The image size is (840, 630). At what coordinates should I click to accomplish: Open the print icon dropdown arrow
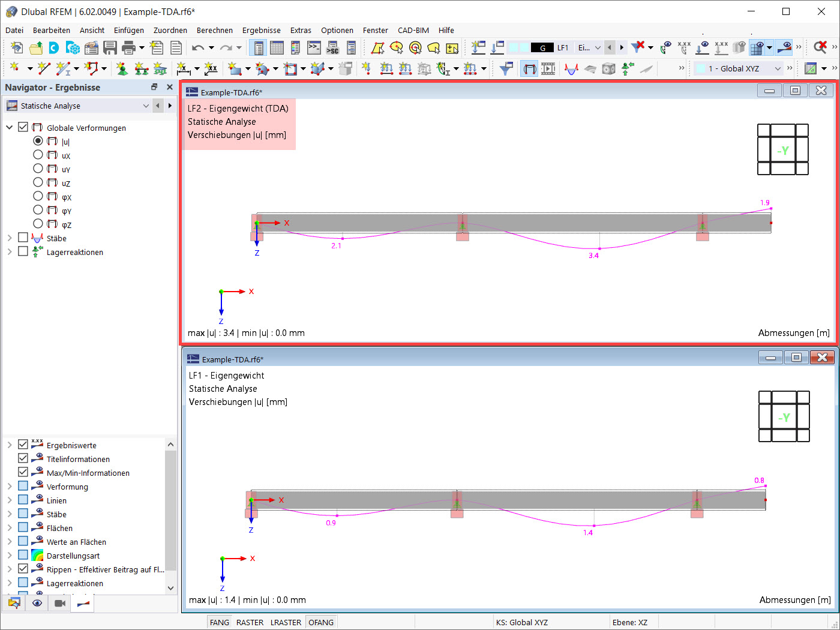pyautogui.click(x=142, y=47)
